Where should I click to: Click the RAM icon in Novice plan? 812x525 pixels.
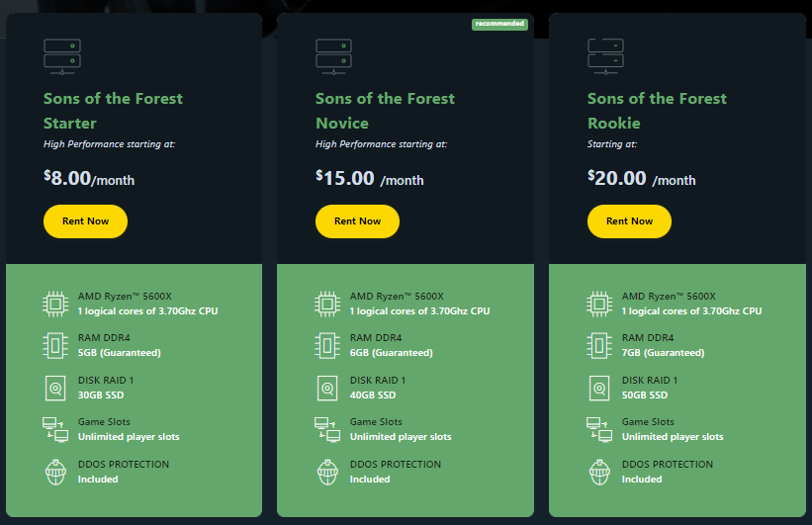point(327,344)
